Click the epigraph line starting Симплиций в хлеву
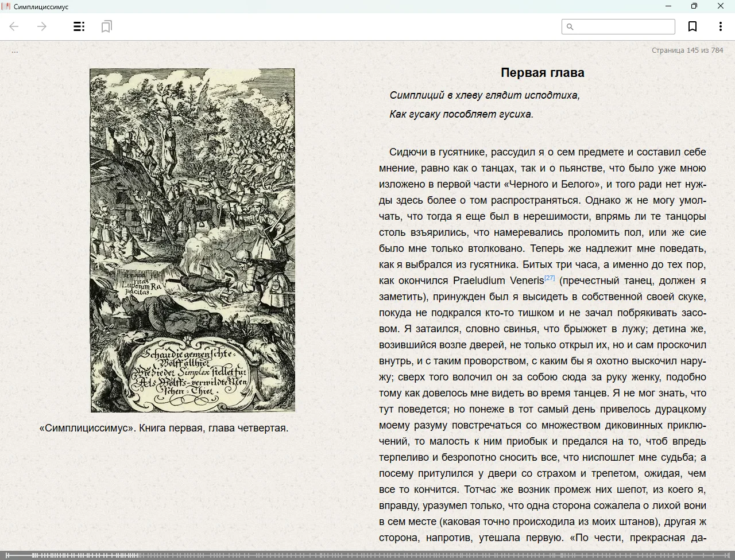This screenshot has height=560, width=735. pyautogui.click(x=484, y=95)
